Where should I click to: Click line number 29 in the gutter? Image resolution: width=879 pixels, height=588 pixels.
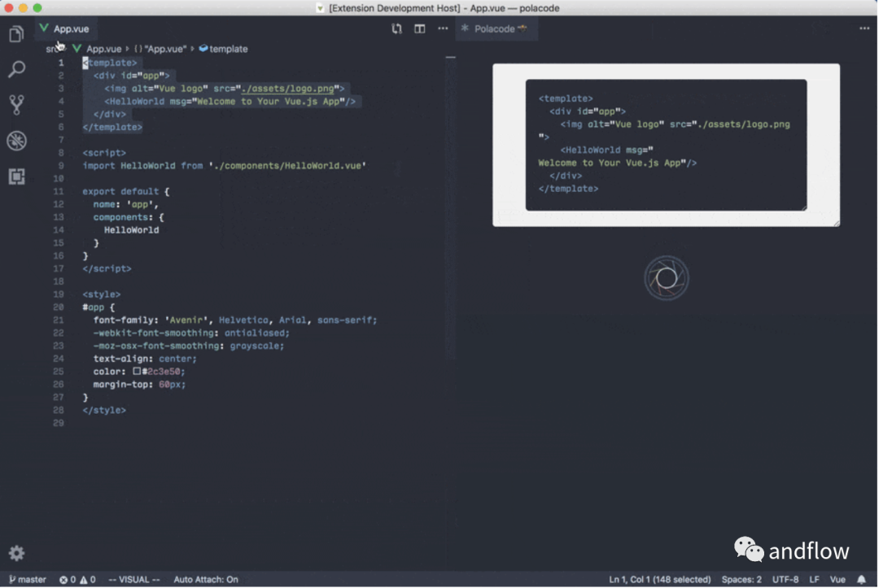click(59, 424)
